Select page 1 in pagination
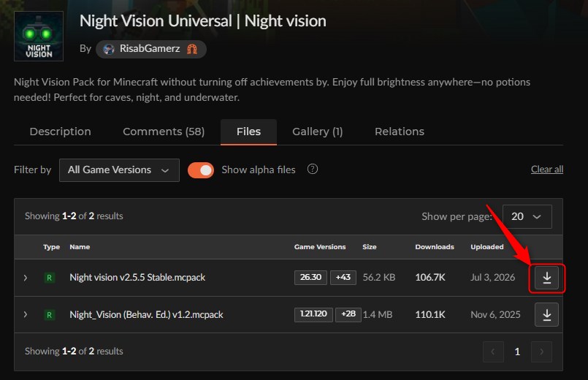Image resolution: width=588 pixels, height=380 pixels. click(x=517, y=351)
